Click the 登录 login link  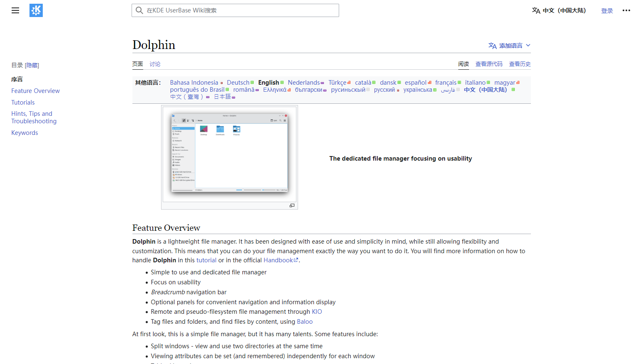point(607,11)
